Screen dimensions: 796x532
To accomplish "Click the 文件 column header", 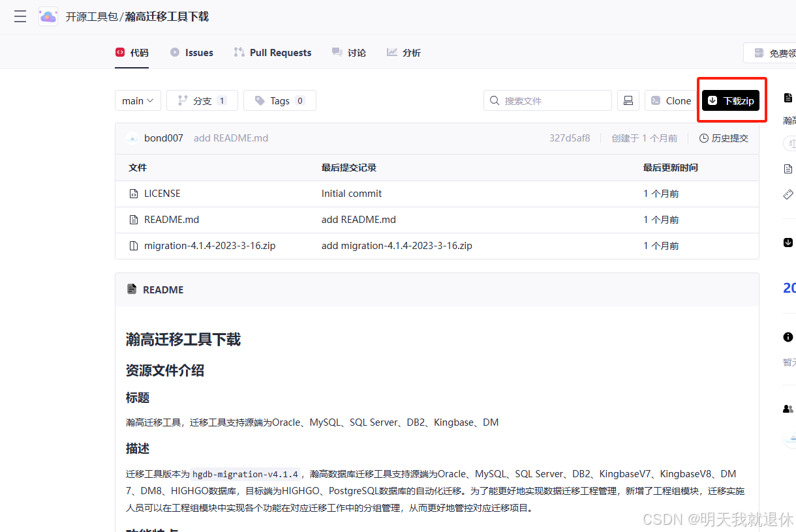I will pos(138,168).
